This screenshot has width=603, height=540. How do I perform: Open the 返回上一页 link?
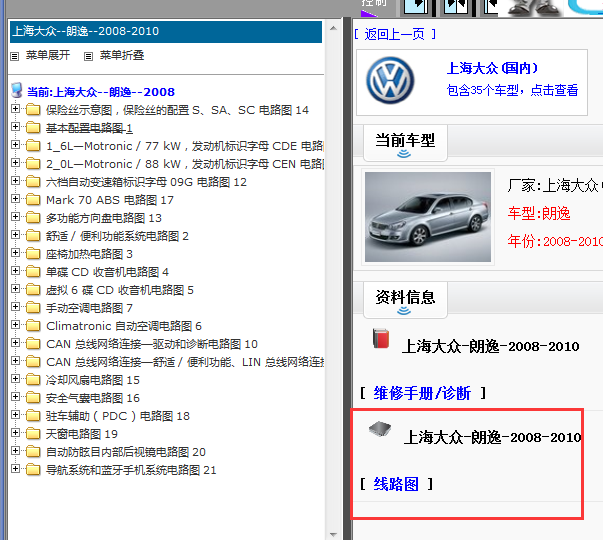[x=395, y=35]
